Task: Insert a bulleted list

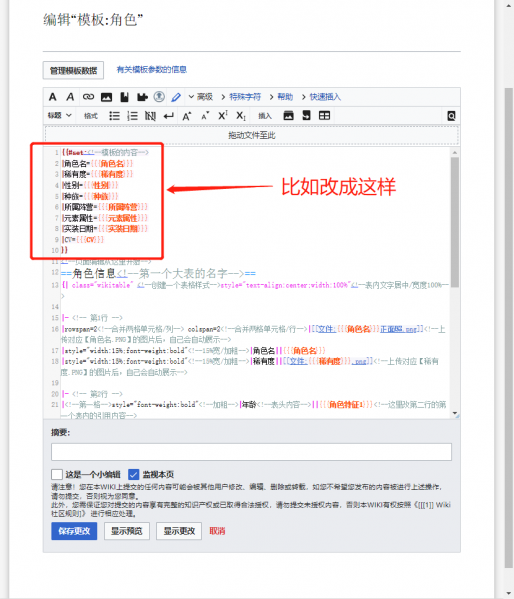Action: 114,116
